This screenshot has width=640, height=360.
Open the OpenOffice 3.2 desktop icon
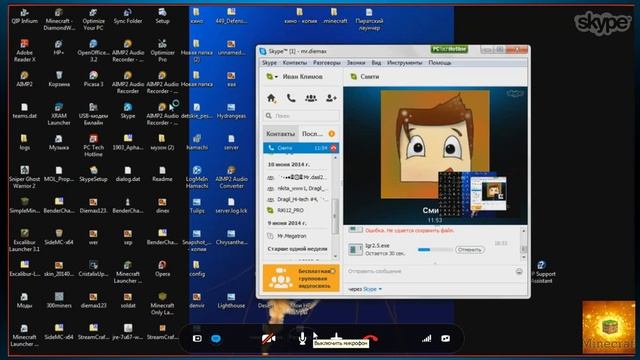93,51
